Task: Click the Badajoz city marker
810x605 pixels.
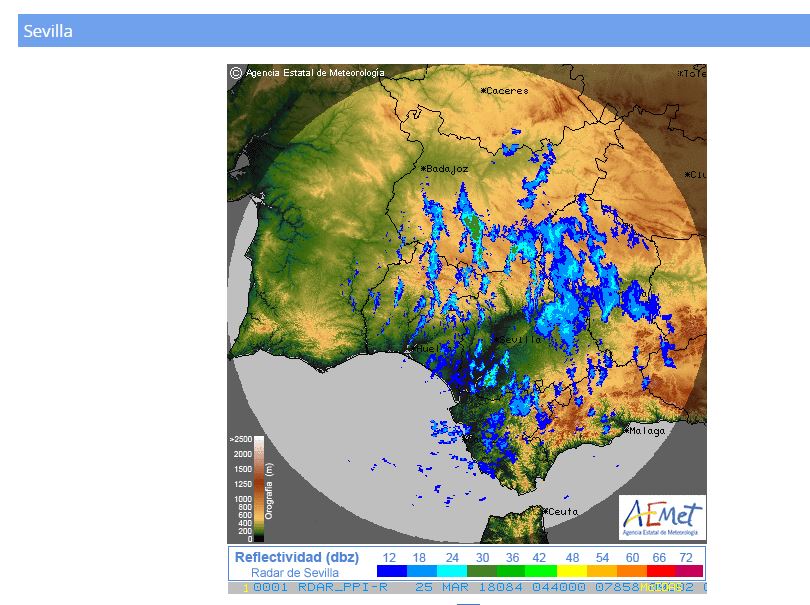Action: pos(424,169)
